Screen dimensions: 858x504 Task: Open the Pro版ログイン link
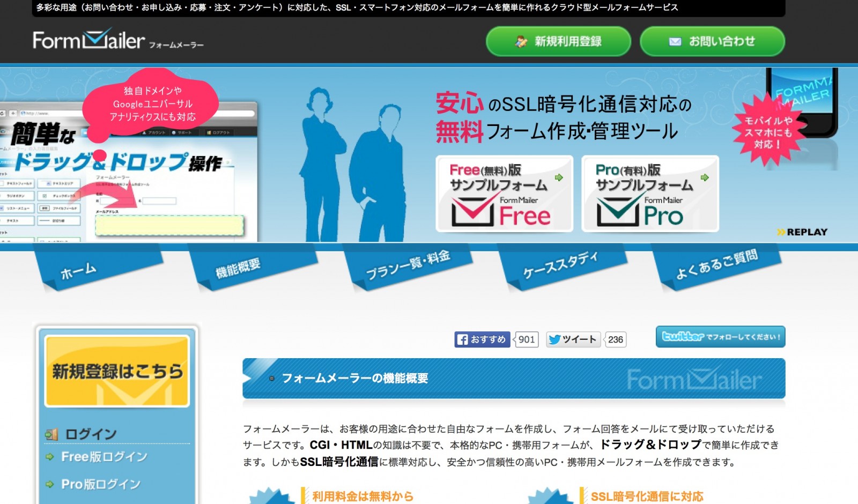click(x=101, y=484)
